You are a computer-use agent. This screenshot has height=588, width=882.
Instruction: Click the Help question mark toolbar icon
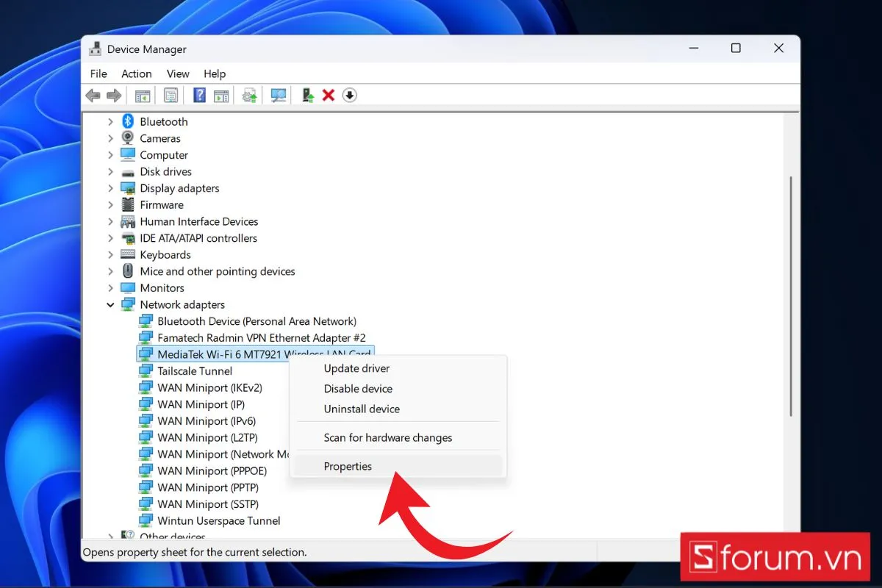click(199, 96)
